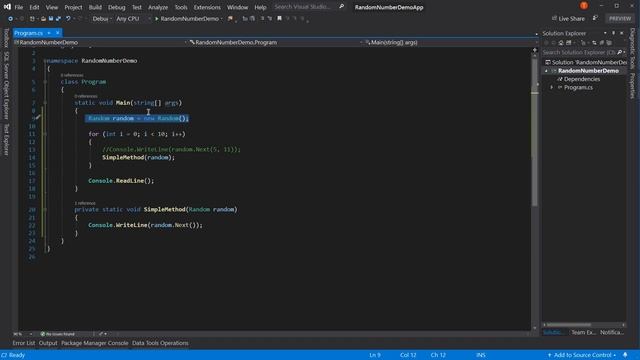Click the Undo toolbar icon
The height and width of the screenshot is (360, 640).
pyautogui.click(x=68, y=19)
